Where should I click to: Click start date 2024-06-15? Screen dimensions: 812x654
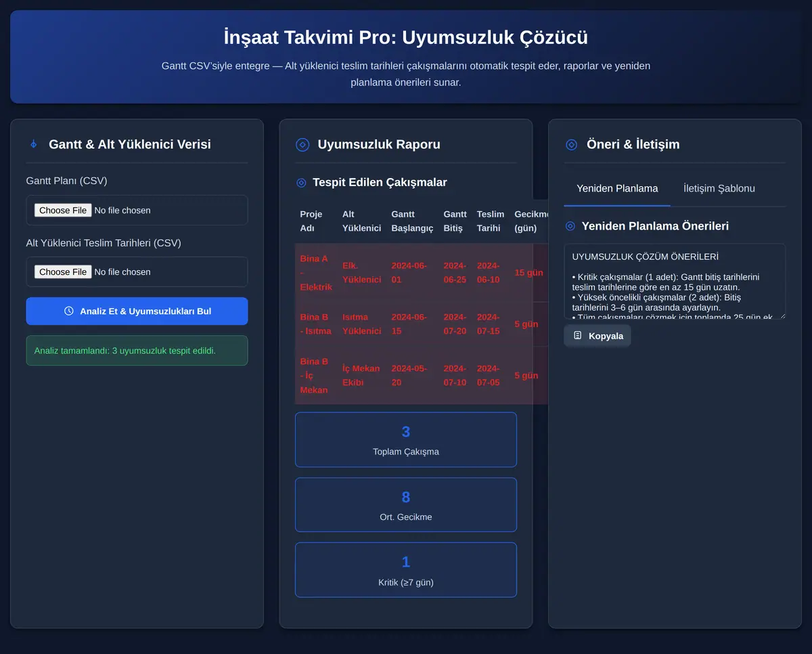(412, 324)
